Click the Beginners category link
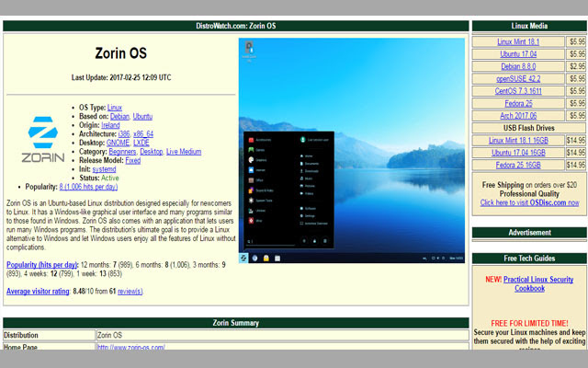Image resolution: width=588 pixels, height=368 pixels. [x=122, y=152]
